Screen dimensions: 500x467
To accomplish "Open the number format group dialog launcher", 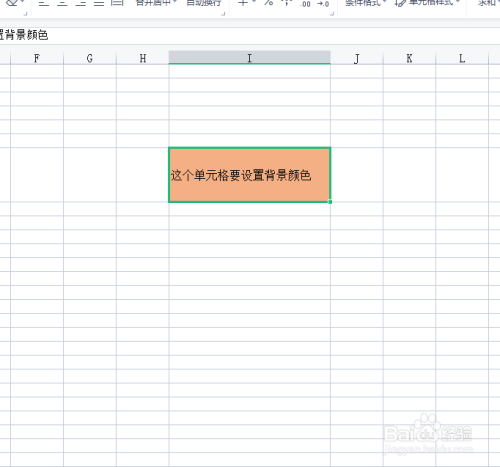I will 332,14.
